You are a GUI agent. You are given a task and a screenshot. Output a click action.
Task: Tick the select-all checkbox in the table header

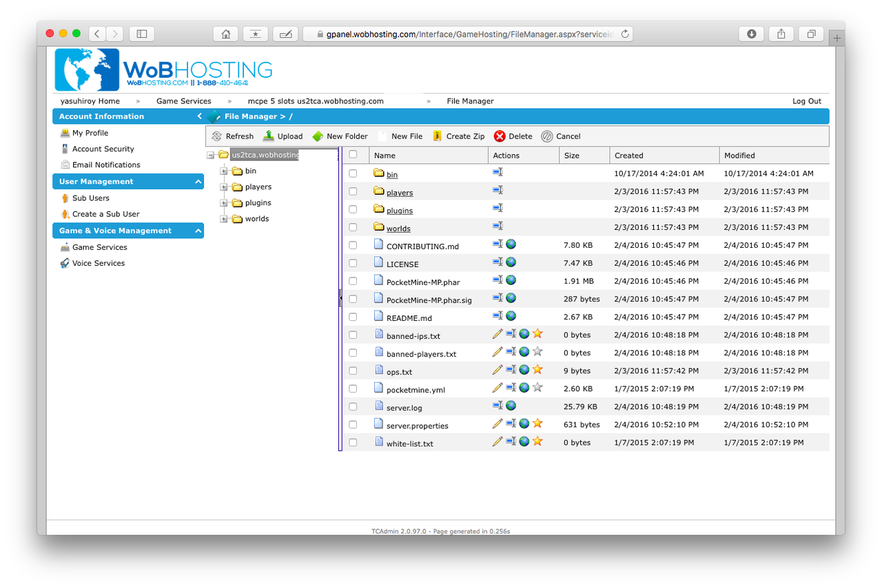coord(353,155)
